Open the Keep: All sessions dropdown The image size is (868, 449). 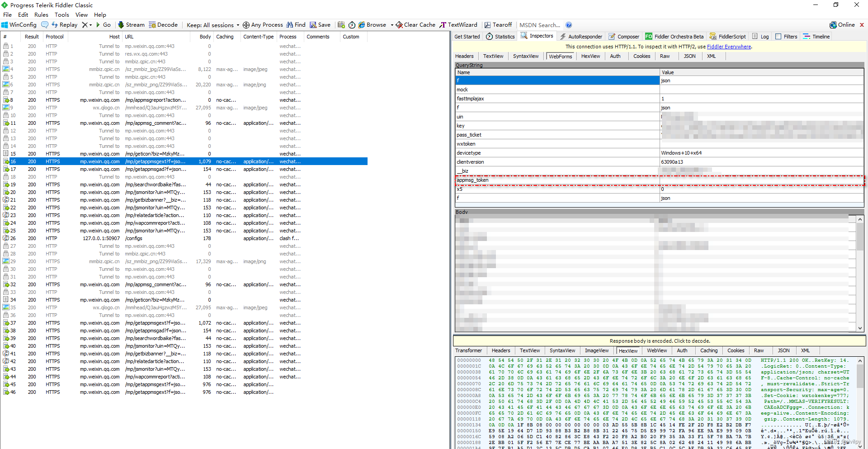point(212,25)
